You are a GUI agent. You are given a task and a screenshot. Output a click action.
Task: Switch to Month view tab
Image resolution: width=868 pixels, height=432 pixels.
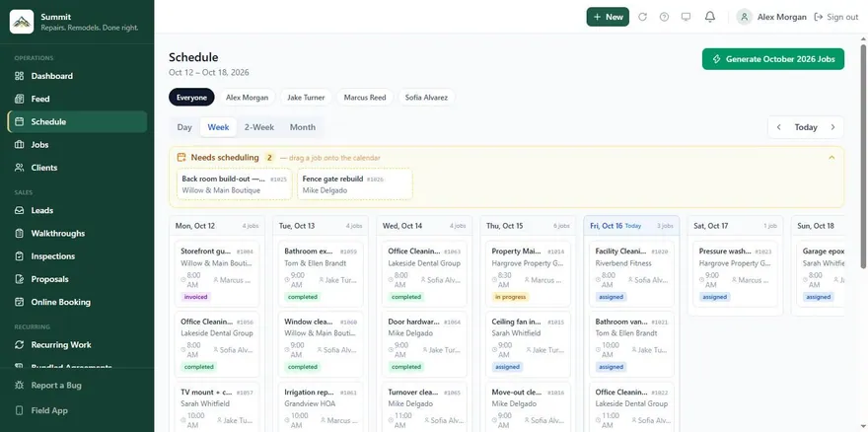tap(303, 127)
